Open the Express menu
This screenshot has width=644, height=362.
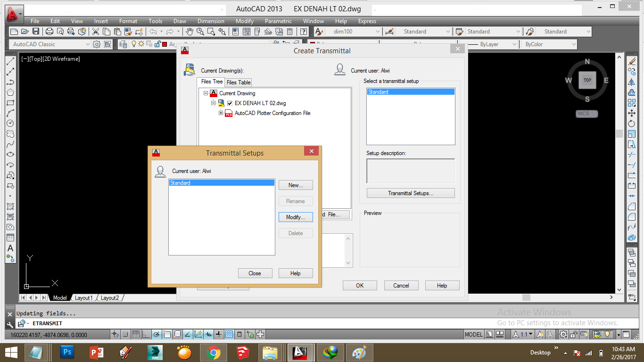[x=367, y=21]
